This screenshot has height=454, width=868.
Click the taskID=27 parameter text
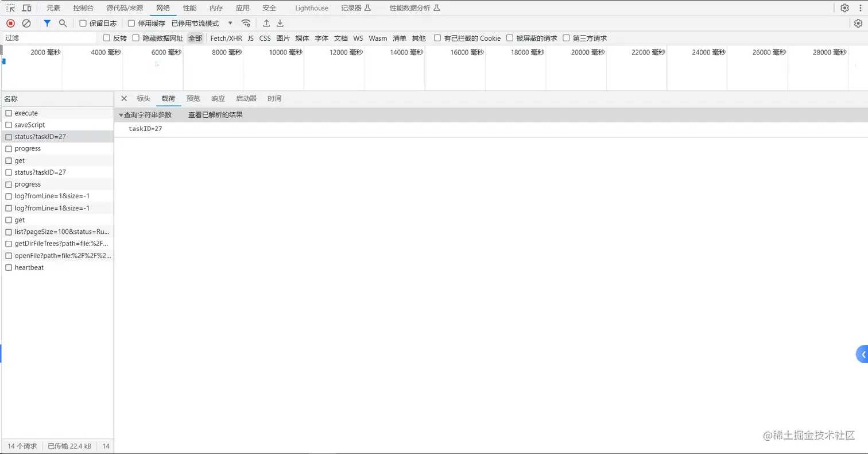pos(145,129)
